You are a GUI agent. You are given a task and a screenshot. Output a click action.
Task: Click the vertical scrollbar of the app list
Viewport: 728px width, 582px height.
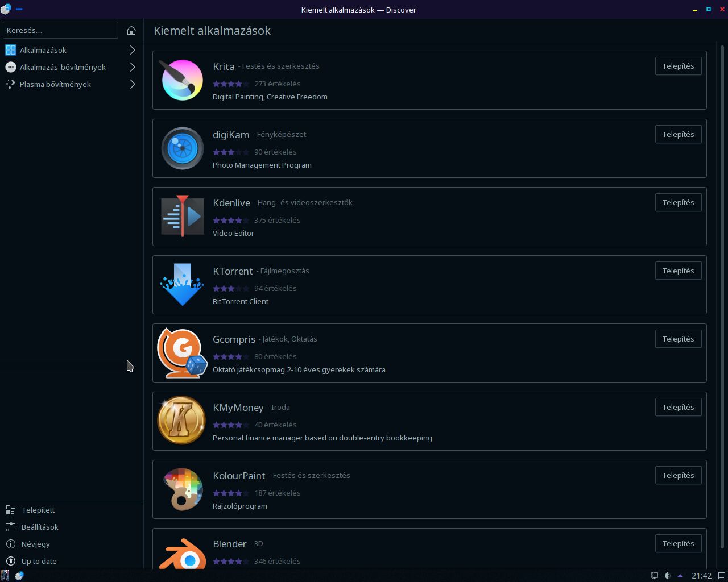(723, 296)
